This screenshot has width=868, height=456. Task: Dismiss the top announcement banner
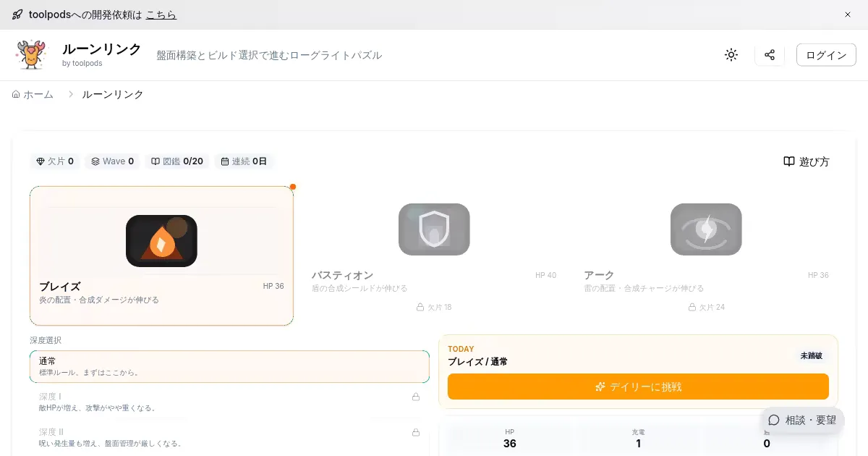(848, 14)
